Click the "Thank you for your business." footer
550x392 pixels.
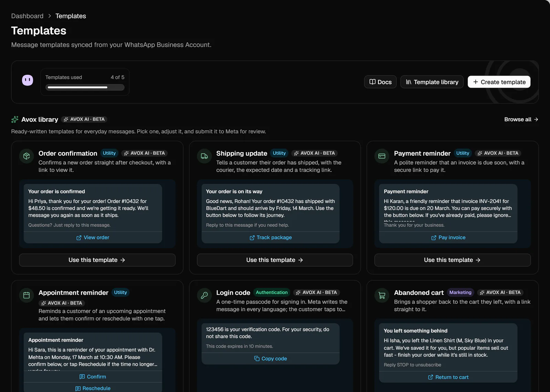pyautogui.click(x=414, y=225)
